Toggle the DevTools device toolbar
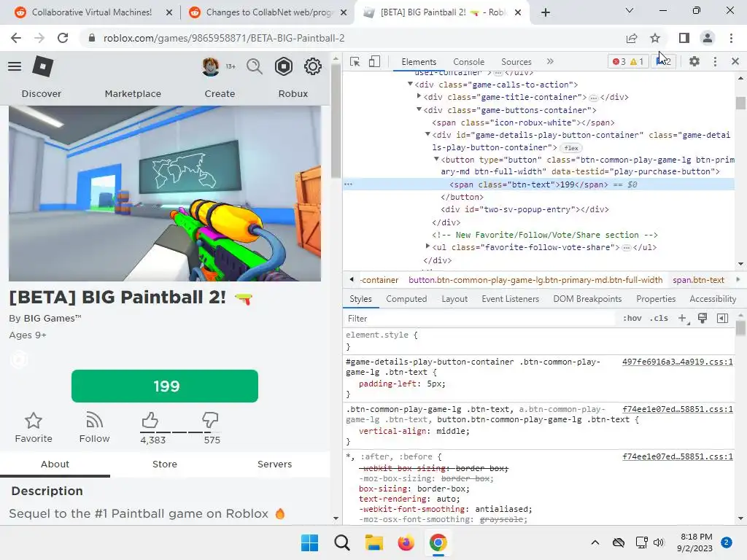 point(374,61)
